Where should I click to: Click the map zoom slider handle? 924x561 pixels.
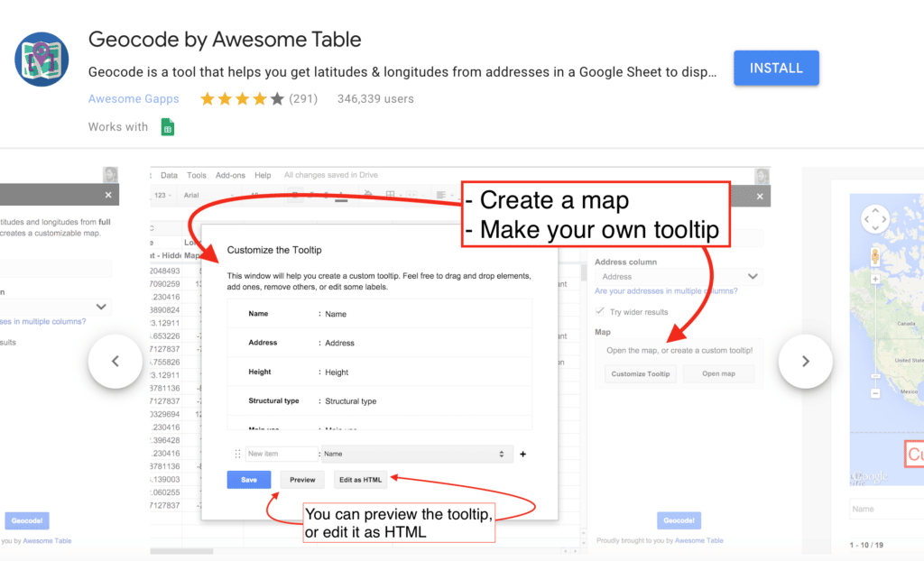point(875,376)
